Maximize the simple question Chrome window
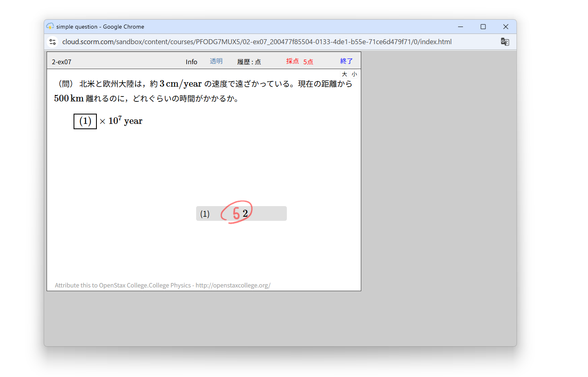This screenshot has width=588, height=377. coord(483,27)
